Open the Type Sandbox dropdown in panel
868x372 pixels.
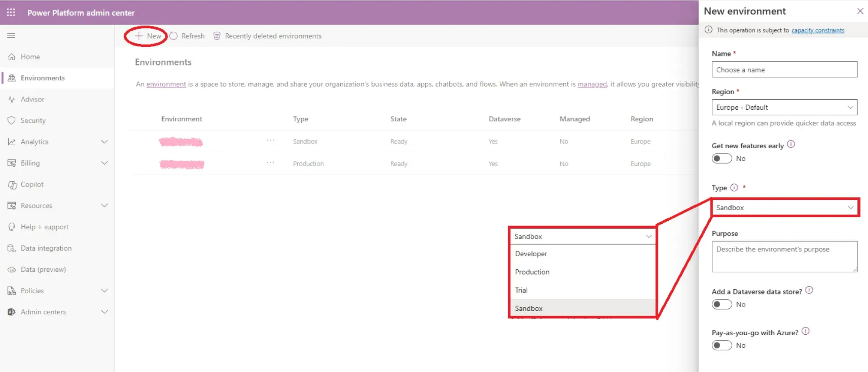click(x=785, y=208)
